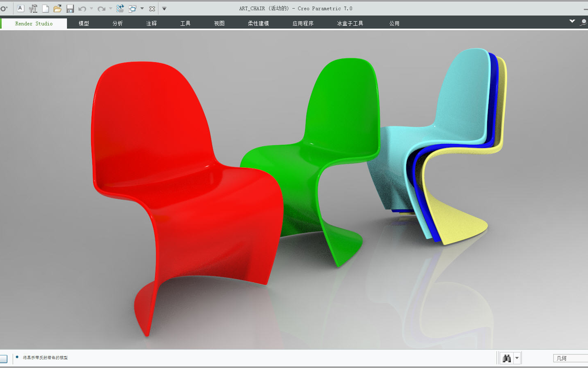This screenshot has width=588, height=368.
Task: Open the 模型 ribbon tab
Action: pos(84,24)
